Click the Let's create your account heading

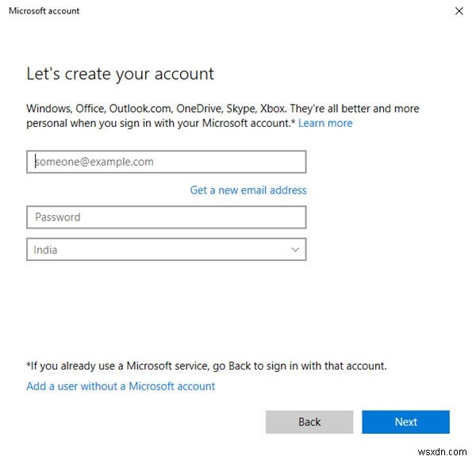[x=121, y=74]
